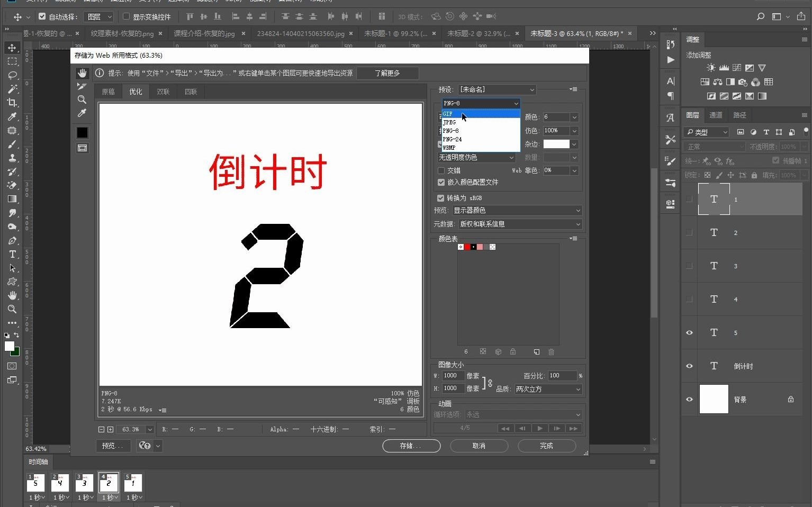812x507 pixels.
Task: Click the 了解更多 learn more button
Action: (387, 73)
